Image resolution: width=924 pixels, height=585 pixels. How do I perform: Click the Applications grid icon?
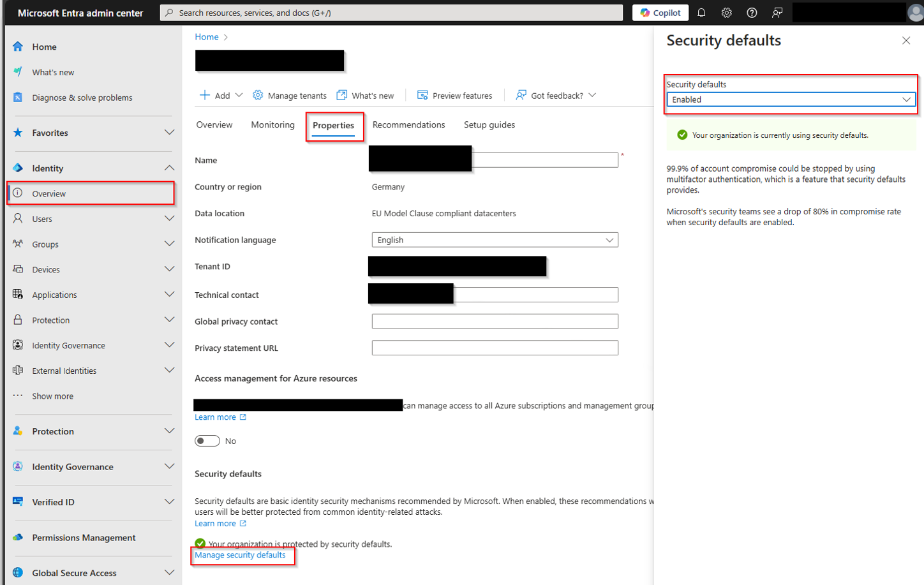(18, 295)
